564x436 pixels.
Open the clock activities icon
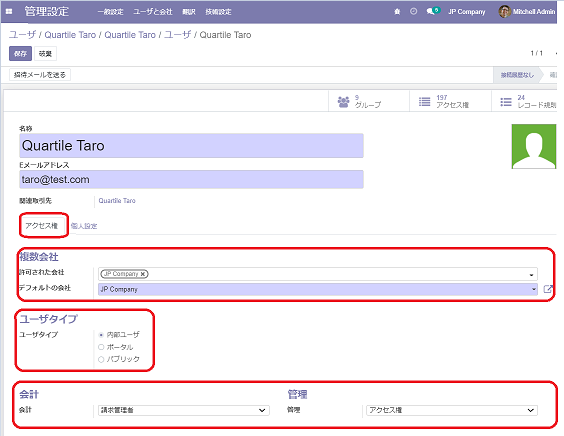point(414,12)
